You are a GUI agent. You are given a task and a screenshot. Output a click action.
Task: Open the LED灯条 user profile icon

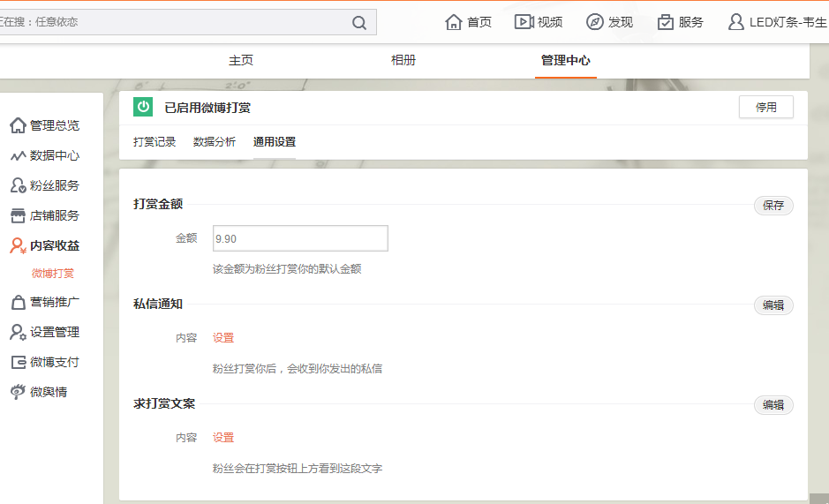[735, 22]
